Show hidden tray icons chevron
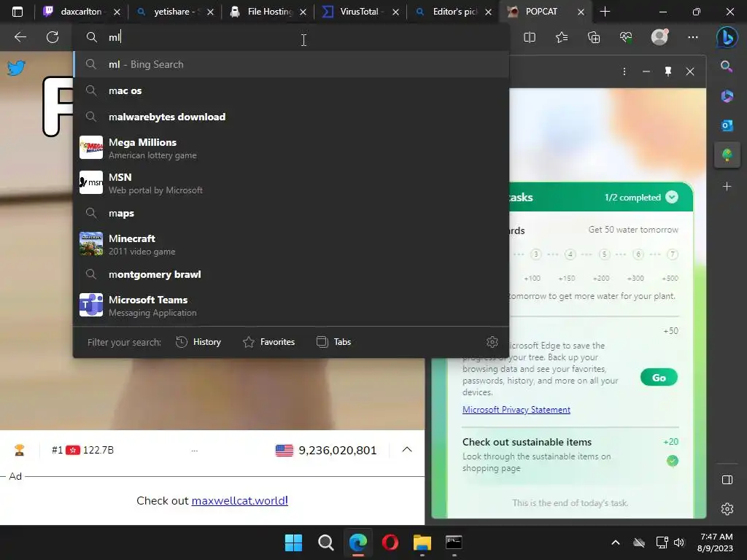747x560 pixels. click(x=616, y=542)
